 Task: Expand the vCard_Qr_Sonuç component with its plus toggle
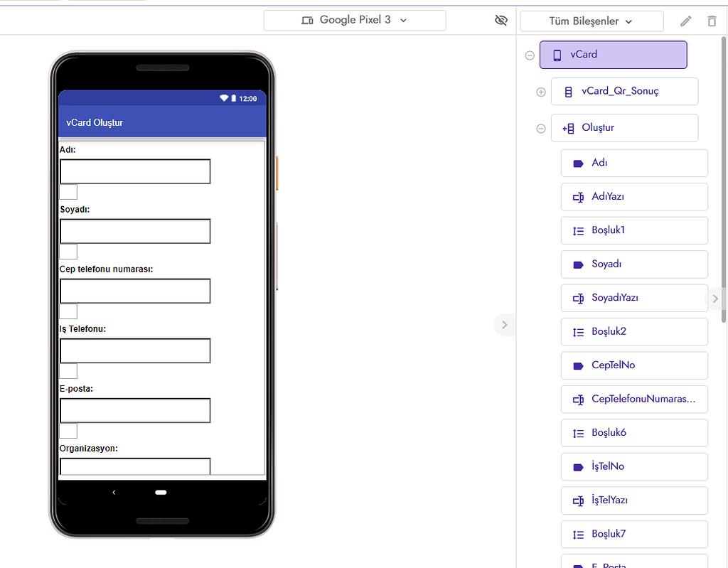(x=541, y=91)
